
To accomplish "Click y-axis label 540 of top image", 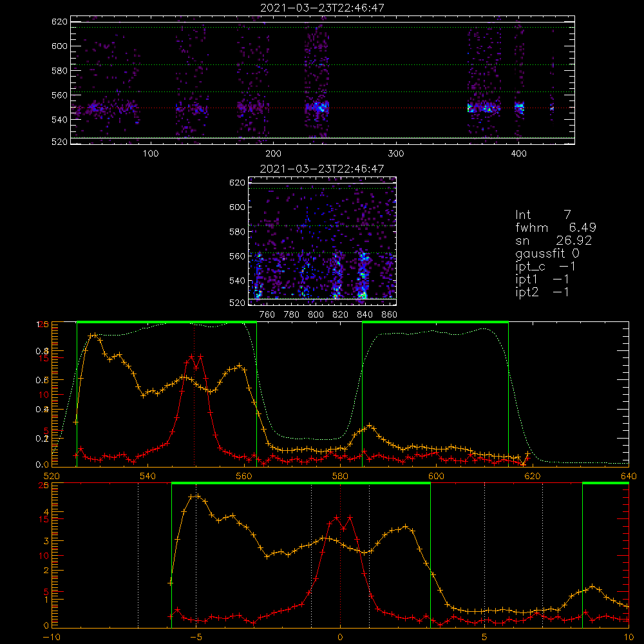I will pyautogui.click(x=59, y=120).
